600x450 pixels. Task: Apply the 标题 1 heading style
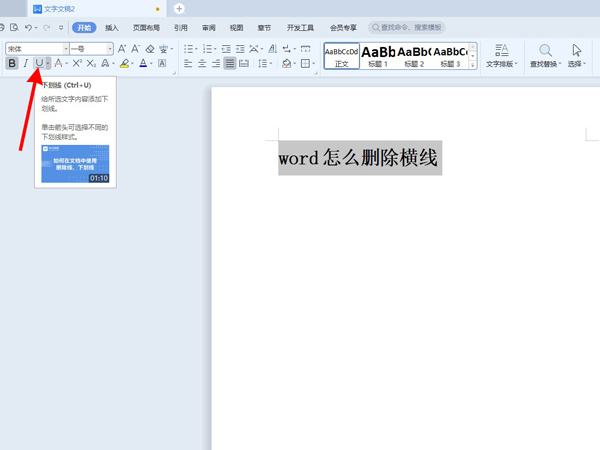(x=378, y=55)
